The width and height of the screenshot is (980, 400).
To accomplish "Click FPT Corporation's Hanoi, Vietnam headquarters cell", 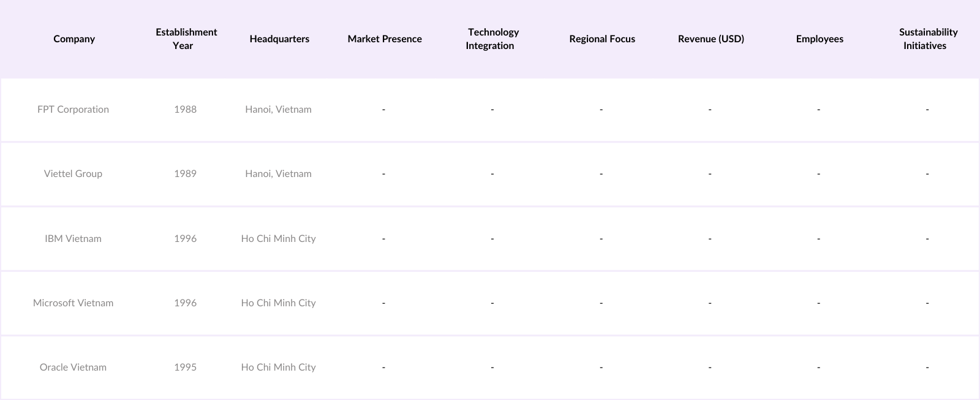I will click(278, 110).
